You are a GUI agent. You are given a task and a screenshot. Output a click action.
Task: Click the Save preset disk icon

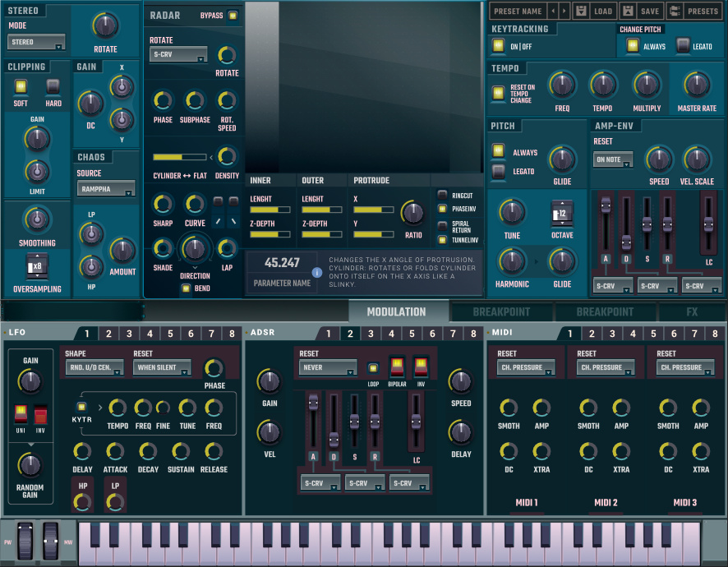click(629, 11)
